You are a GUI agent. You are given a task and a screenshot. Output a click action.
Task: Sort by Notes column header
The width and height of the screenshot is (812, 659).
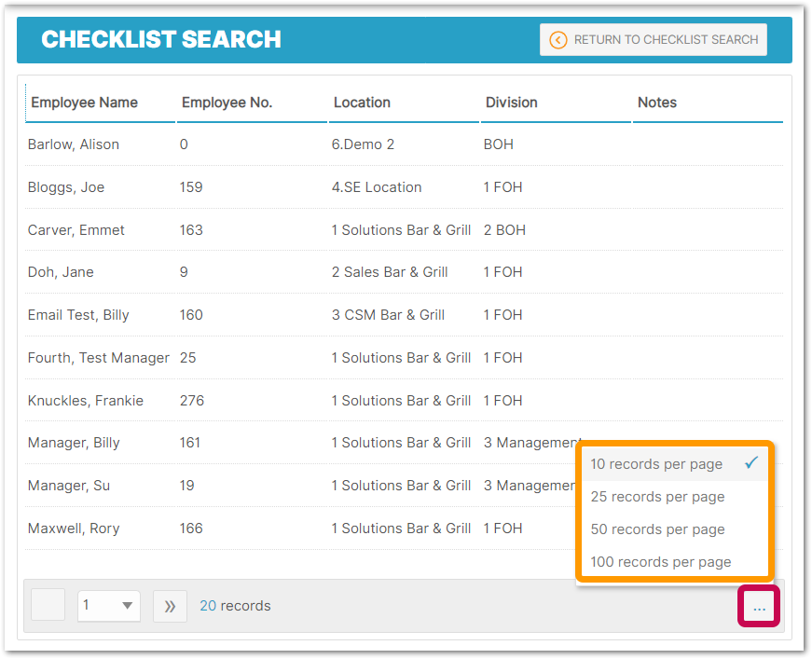708,103
